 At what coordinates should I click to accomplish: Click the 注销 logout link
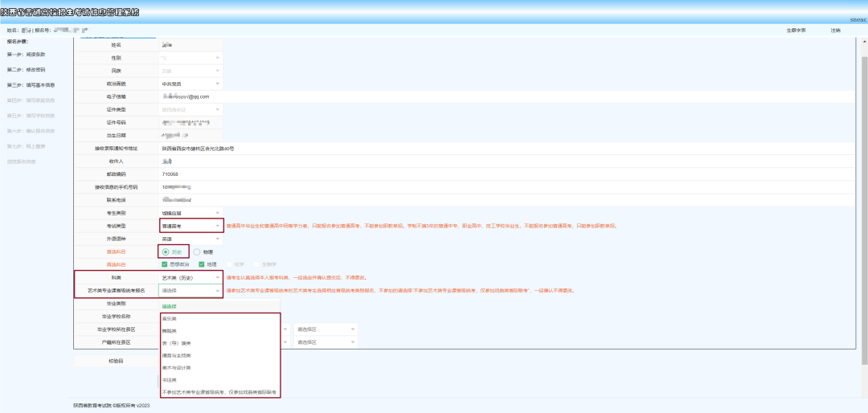(835, 31)
